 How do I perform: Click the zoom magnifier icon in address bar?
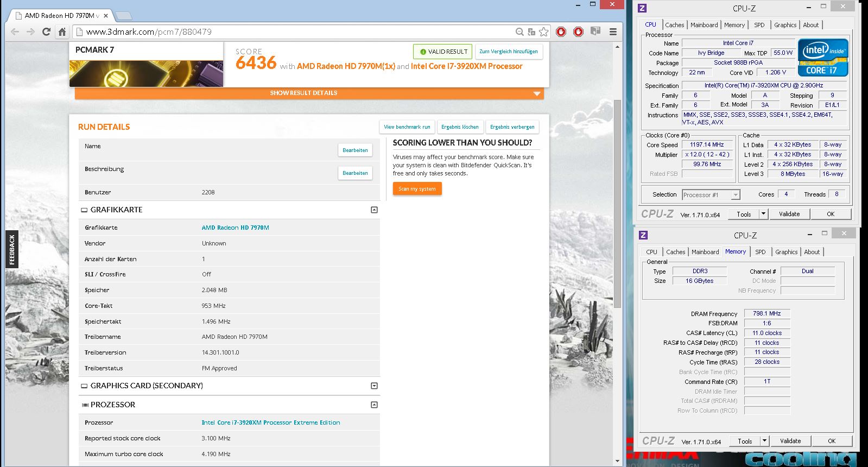(519, 31)
